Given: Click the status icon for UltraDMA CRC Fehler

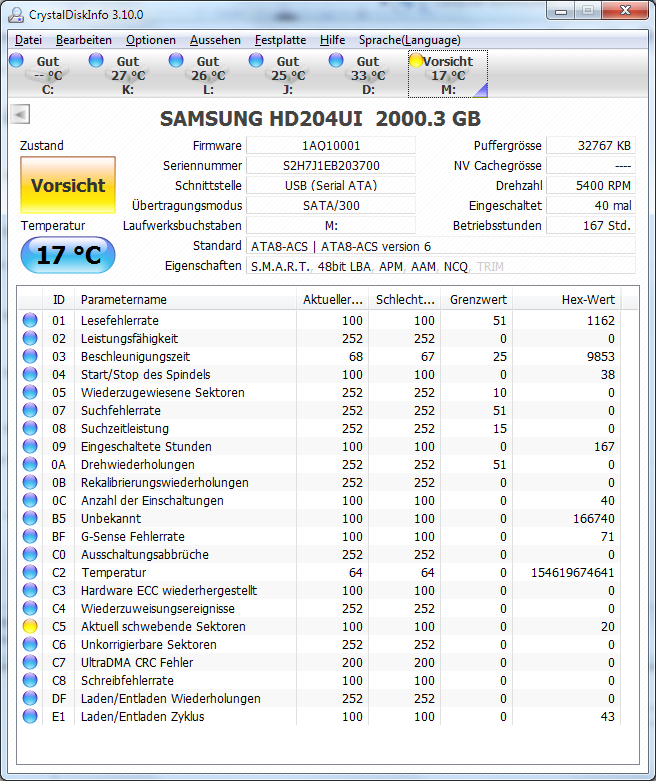Looking at the screenshot, I should (30, 662).
